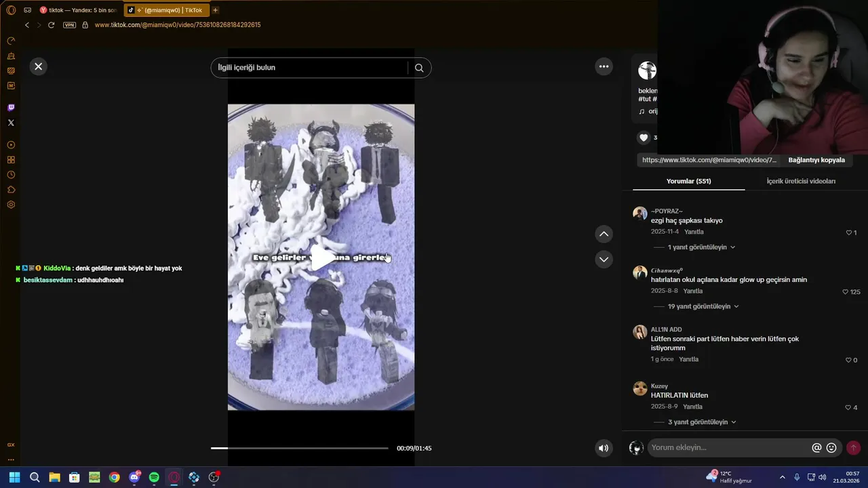Click Bağlantıyı kopyala button
This screenshot has width=868, height=488.
(816, 160)
